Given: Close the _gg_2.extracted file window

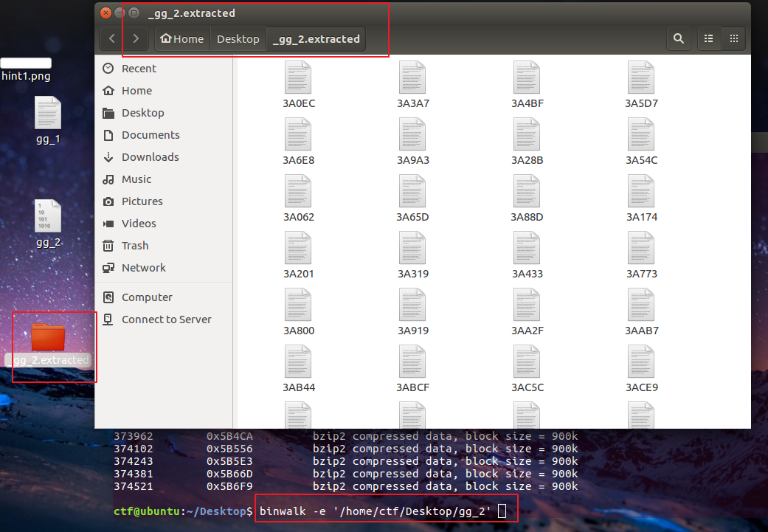Looking at the screenshot, I should point(105,13).
